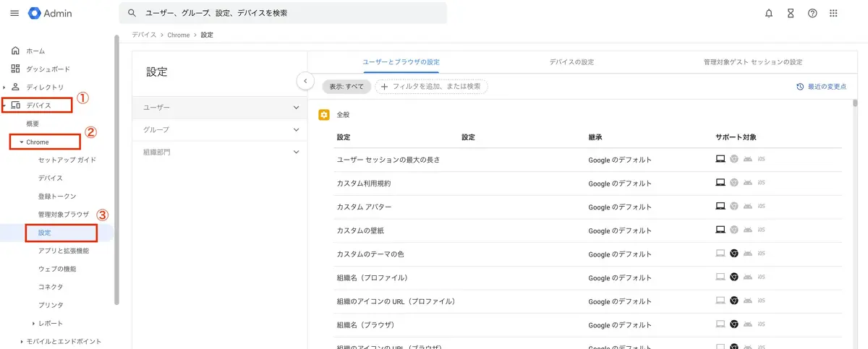Open 登録トークン in the sidebar
The image size is (868, 349).
[57, 196]
